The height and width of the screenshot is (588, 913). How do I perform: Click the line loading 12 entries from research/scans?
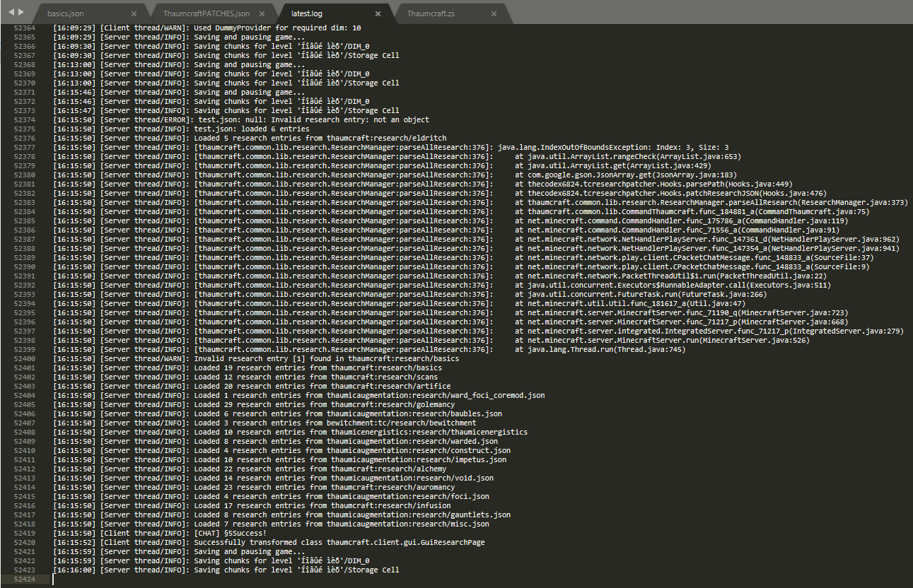(x=245, y=377)
